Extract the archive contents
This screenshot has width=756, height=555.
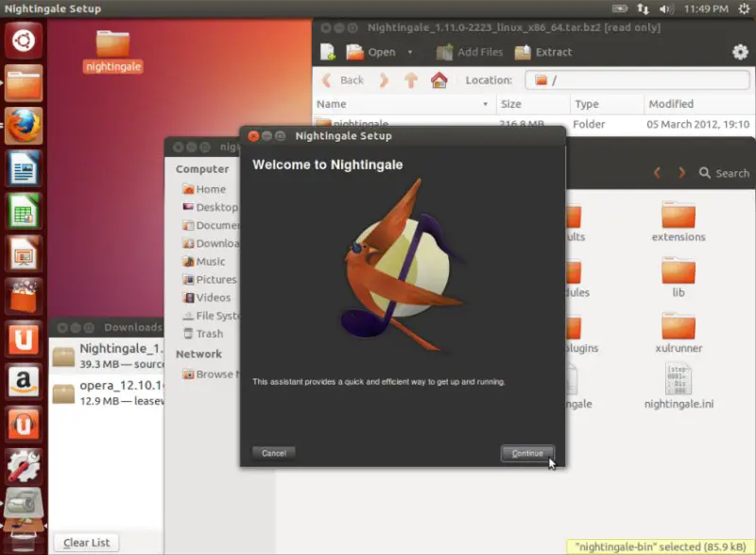point(543,52)
